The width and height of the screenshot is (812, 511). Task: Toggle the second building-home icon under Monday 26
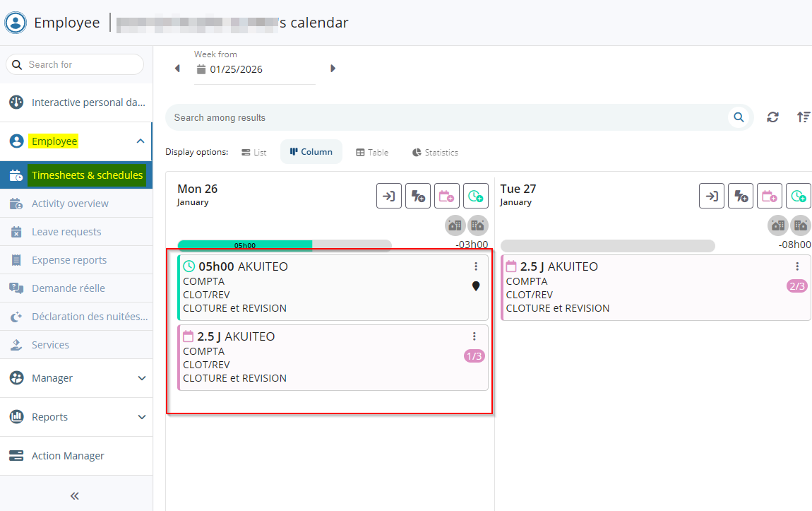point(478,225)
